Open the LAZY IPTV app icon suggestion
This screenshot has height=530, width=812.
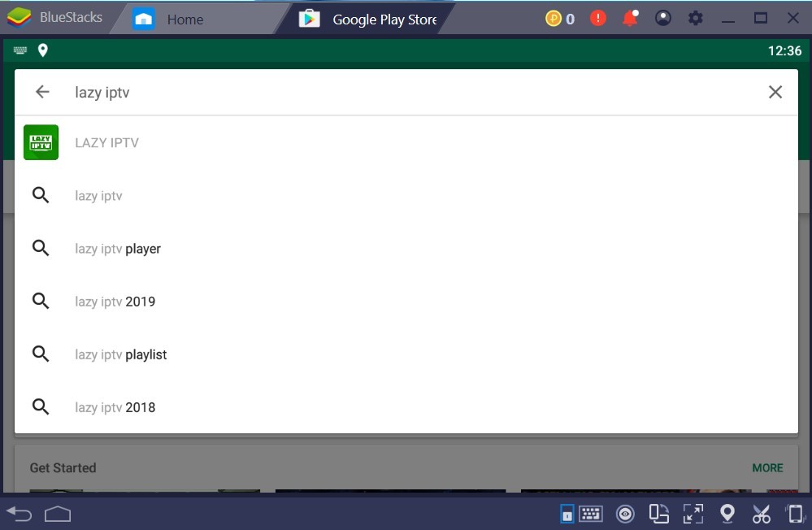(41, 142)
